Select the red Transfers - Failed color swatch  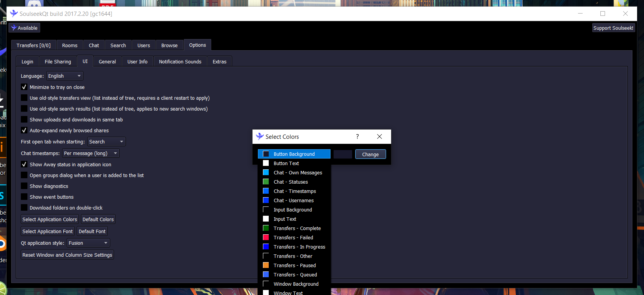(x=266, y=237)
